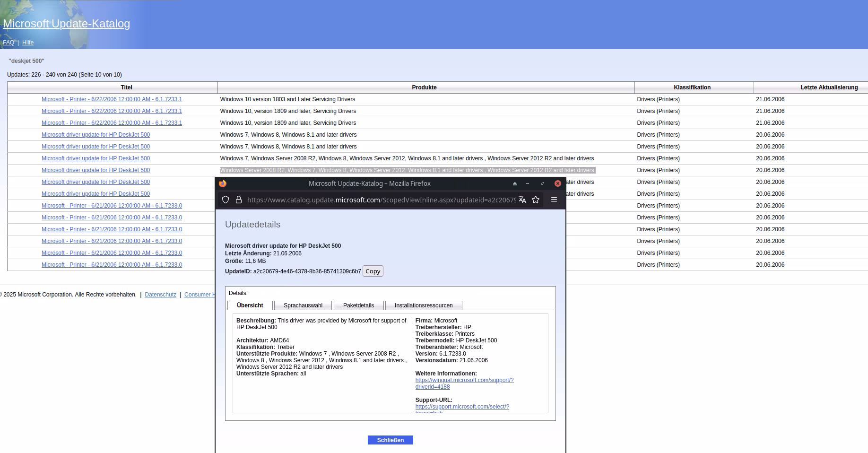
Task: Click the Schließen button
Action: (x=390, y=440)
